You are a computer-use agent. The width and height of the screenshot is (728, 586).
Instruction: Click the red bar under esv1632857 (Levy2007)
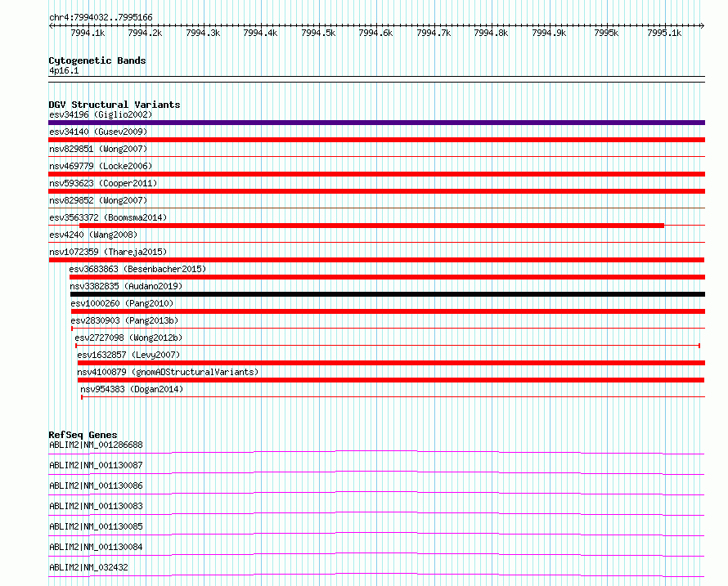pyautogui.click(x=391, y=363)
